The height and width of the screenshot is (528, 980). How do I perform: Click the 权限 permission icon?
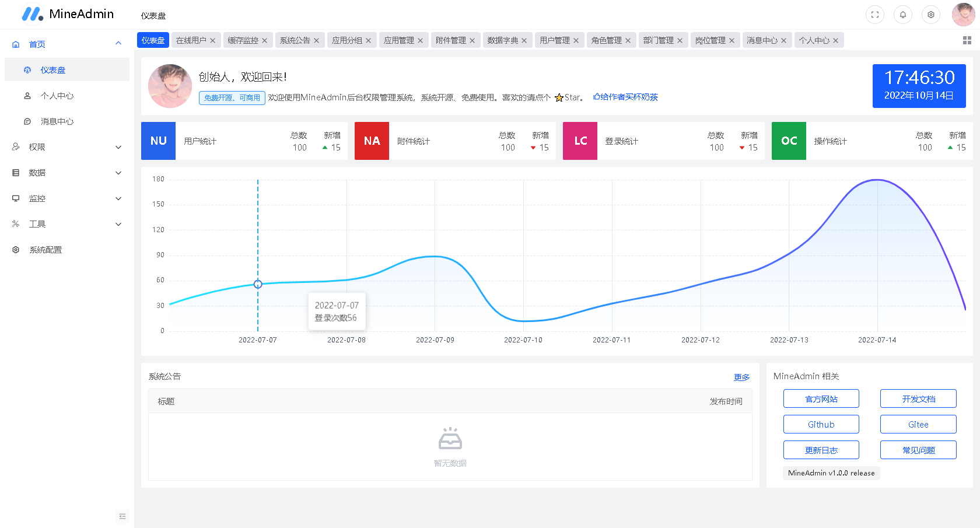pos(16,147)
